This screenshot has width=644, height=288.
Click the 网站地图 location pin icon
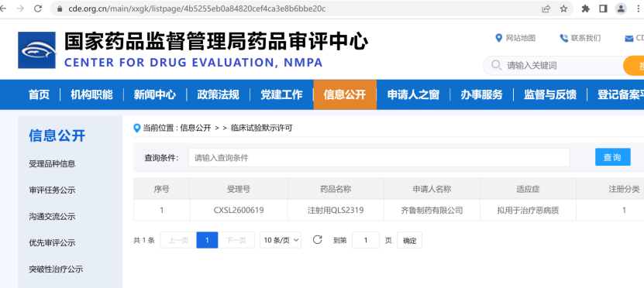498,38
